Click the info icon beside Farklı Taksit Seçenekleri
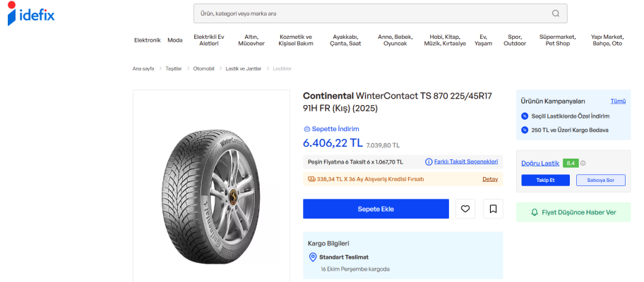This screenshot has width=644, height=282. [x=429, y=161]
